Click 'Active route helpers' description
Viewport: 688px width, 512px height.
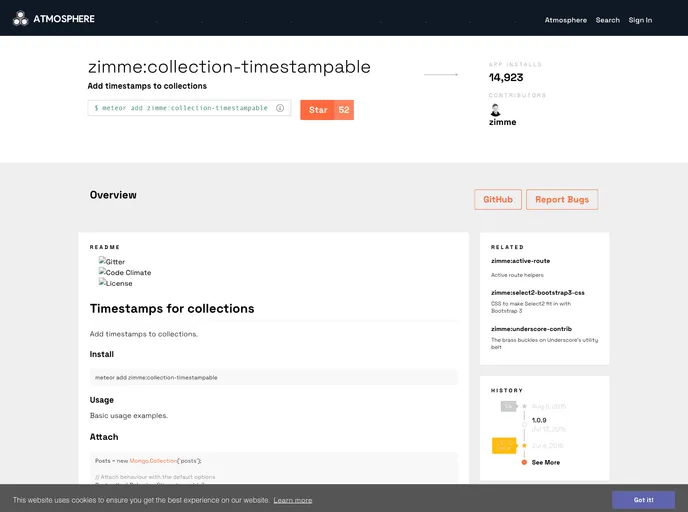click(x=517, y=275)
